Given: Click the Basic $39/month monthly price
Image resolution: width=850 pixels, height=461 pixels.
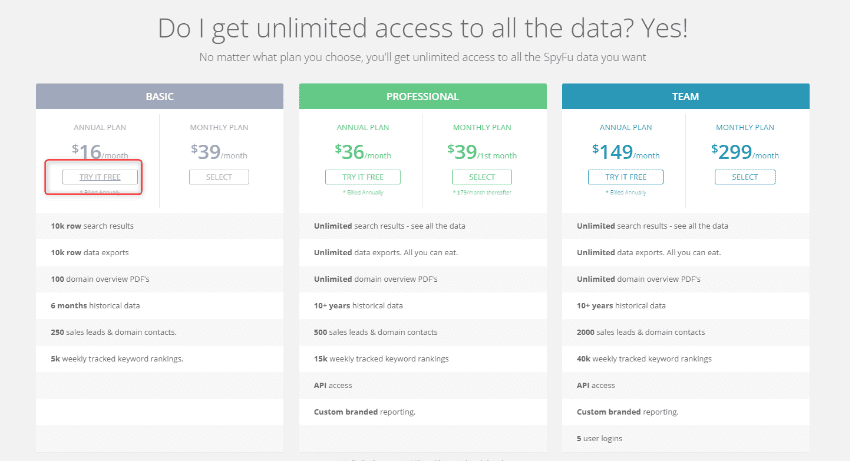Looking at the screenshot, I should [219, 152].
